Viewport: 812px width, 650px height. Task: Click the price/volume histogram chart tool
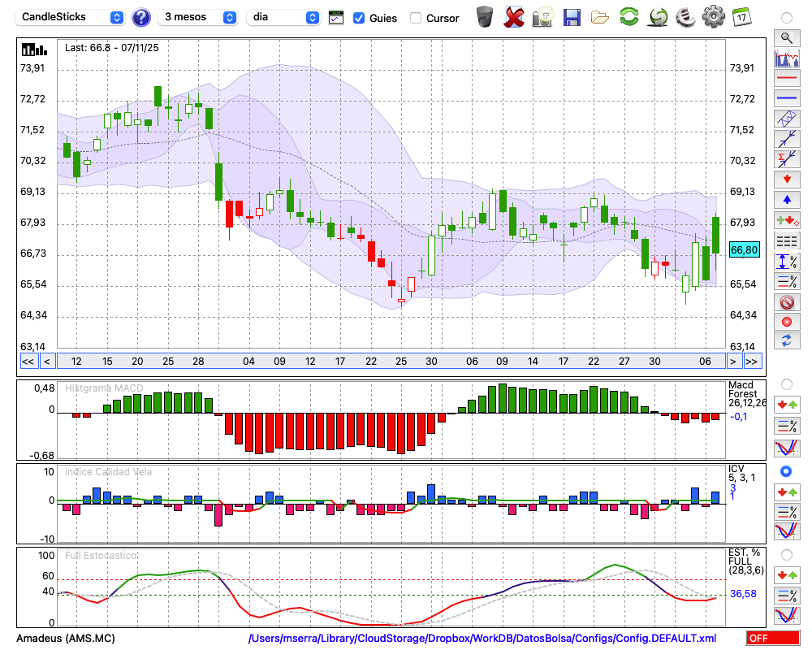point(787,58)
